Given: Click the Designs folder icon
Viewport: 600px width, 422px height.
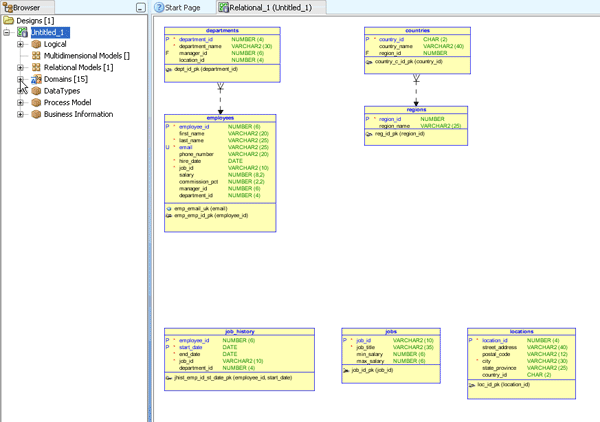Looking at the screenshot, I should 8,20.
